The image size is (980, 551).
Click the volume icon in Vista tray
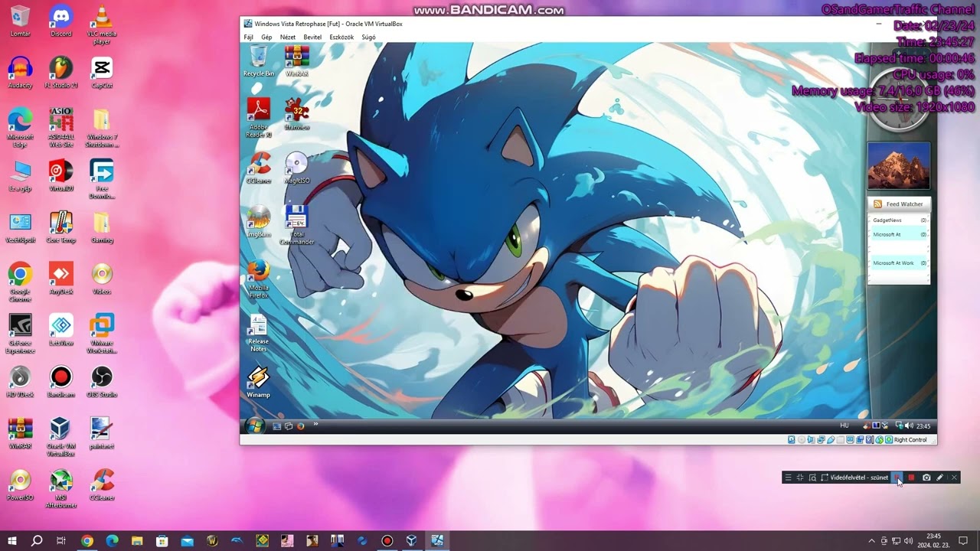tap(909, 425)
